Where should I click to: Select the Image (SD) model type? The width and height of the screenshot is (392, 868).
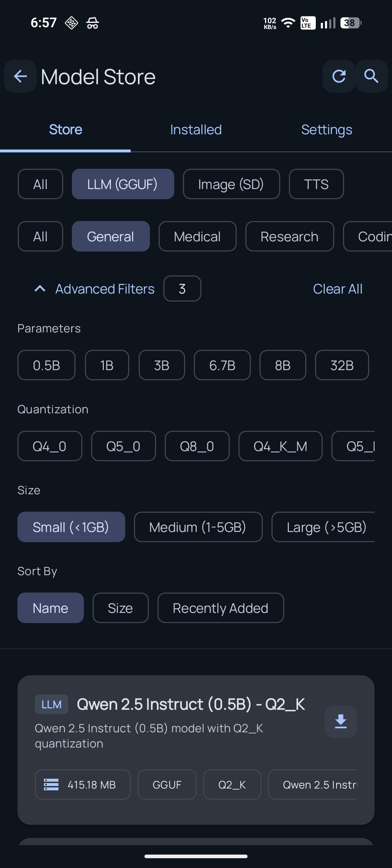(x=231, y=184)
